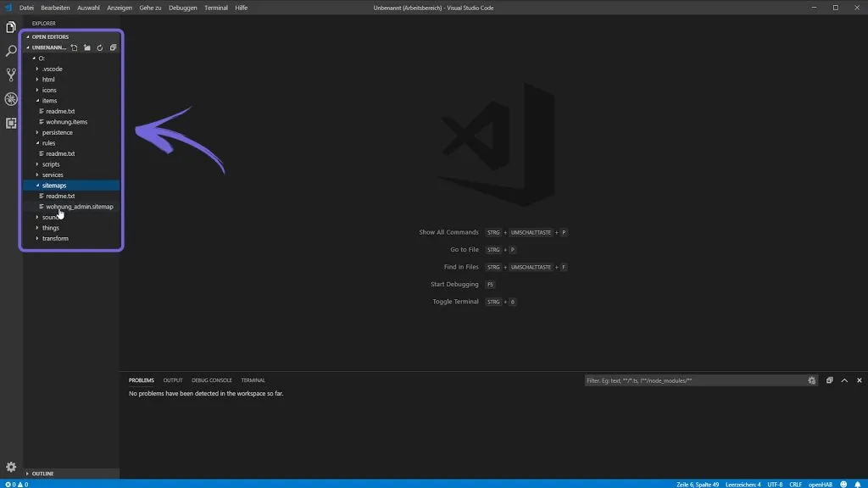Click the Collapse All folders icon
Image resolution: width=868 pixels, height=488 pixels.
113,47
